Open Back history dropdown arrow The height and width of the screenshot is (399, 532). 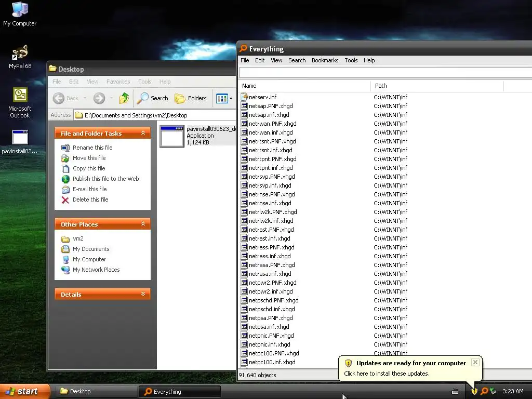point(85,98)
